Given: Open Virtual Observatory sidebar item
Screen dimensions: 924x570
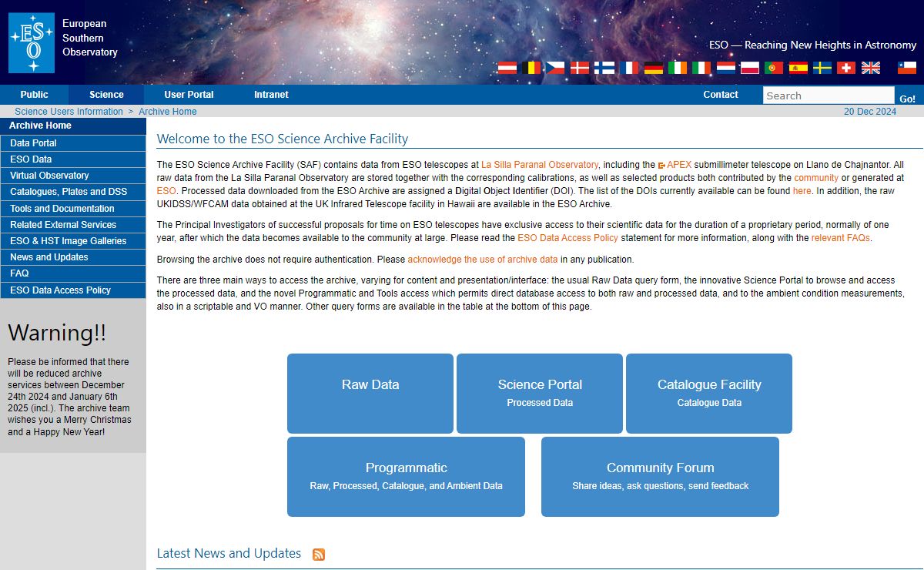Looking at the screenshot, I should tap(73, 176).
